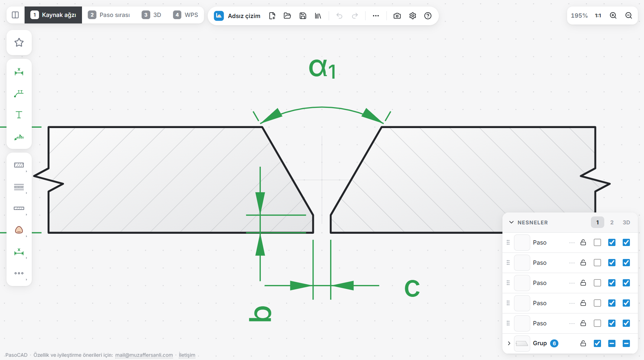Image resolution: width=644 pixels, height=360 pixels.
Task: Select the Text tool
Action: [x=19, y=115]
